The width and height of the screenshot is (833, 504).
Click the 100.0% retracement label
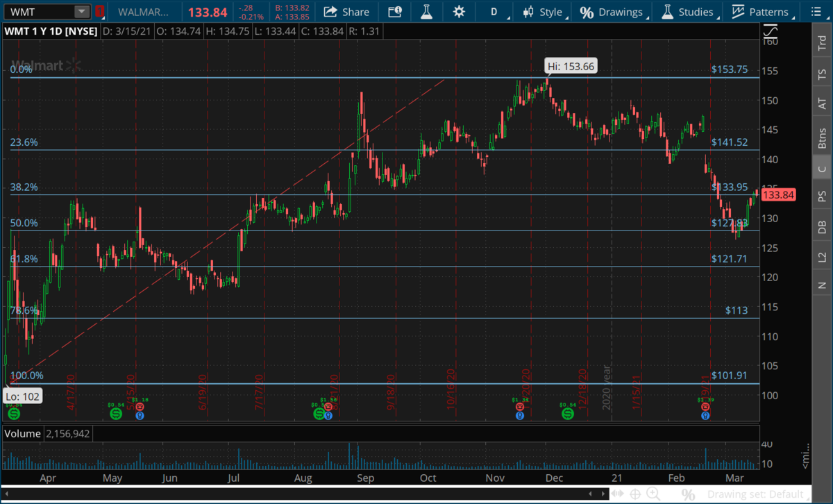[x=27, y=376]
